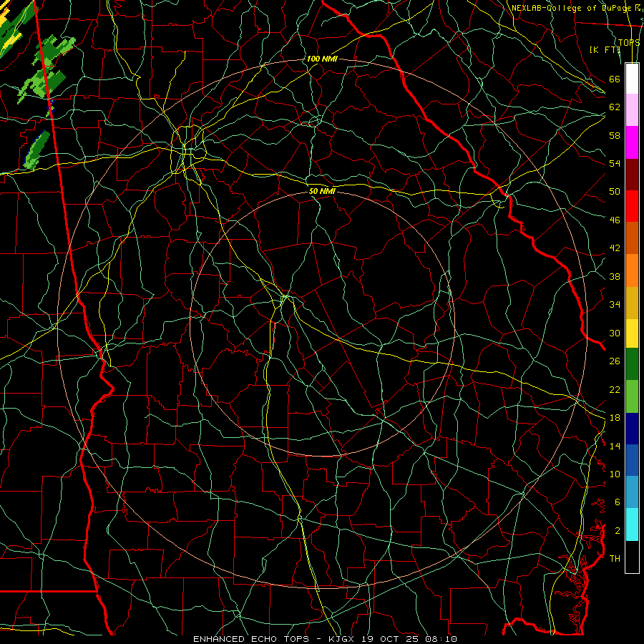Click the legend value 14

tap(615, 446)
